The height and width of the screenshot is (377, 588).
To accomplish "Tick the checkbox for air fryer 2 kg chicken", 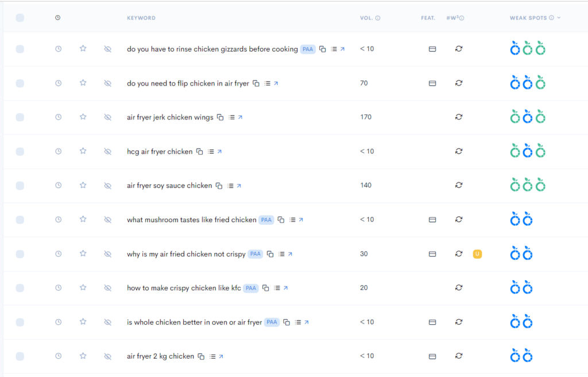I will (x=20, y=356).
